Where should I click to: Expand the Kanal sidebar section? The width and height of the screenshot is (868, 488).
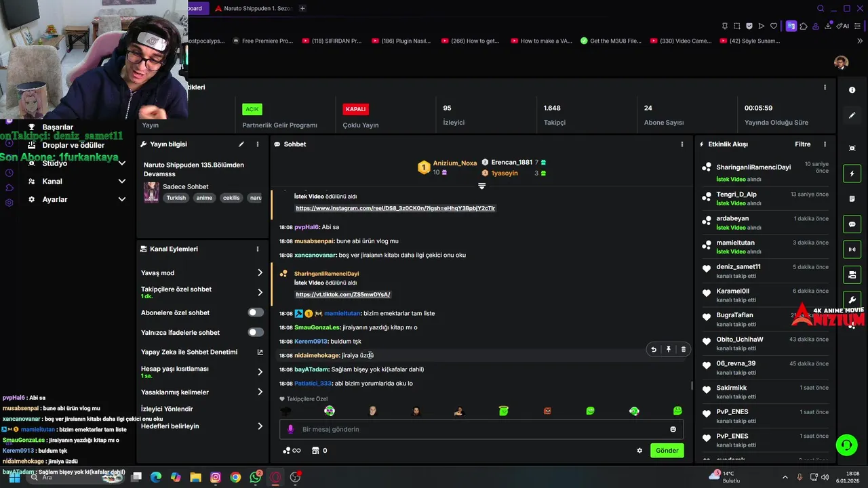[122, 181]
